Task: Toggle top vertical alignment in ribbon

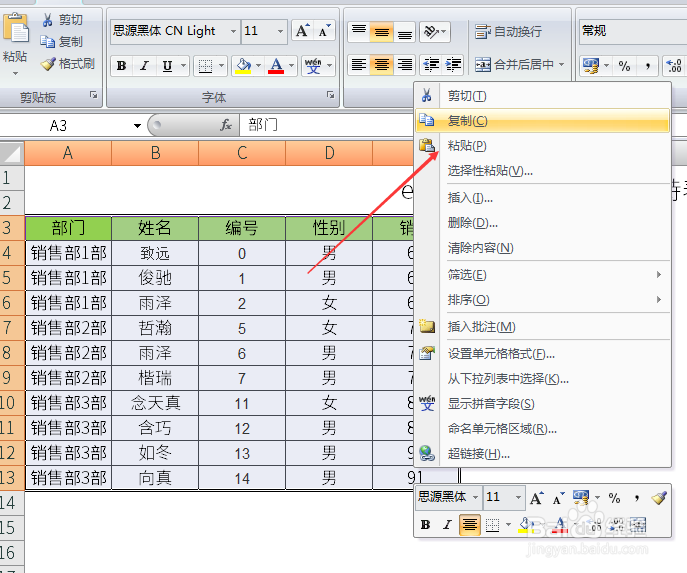Action: [x=359, y=32]
